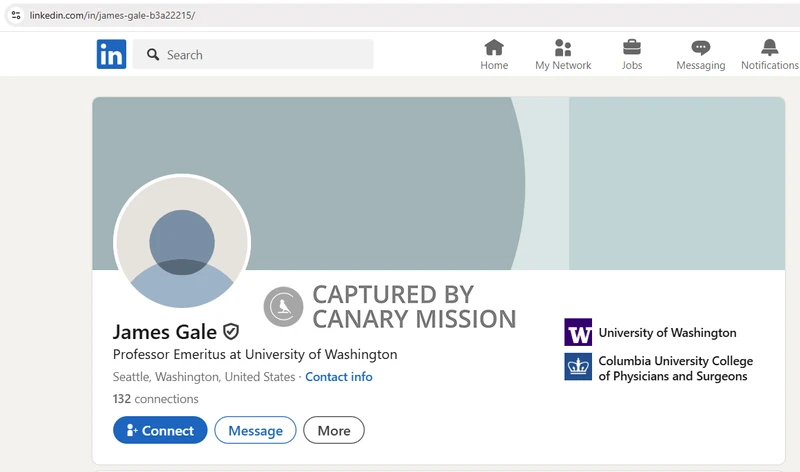Open the Contact info link
This screenshot has height=472, width=800.
point(339,377)
